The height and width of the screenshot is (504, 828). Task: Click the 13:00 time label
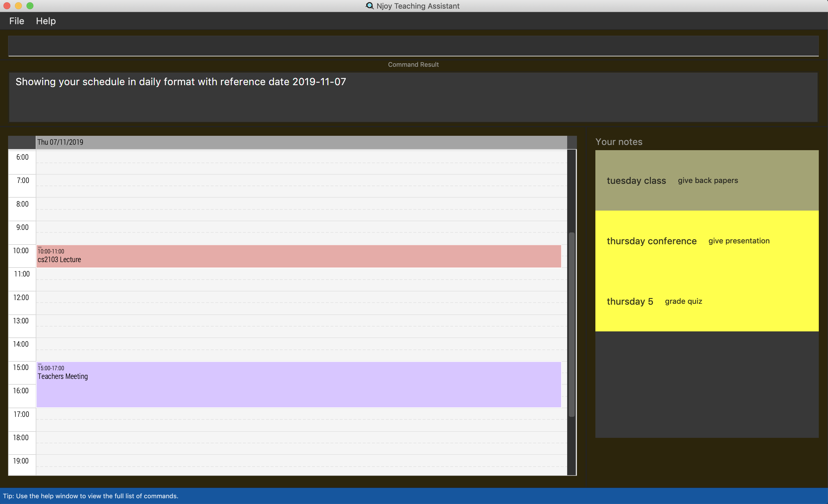click(x=21, y=321)
